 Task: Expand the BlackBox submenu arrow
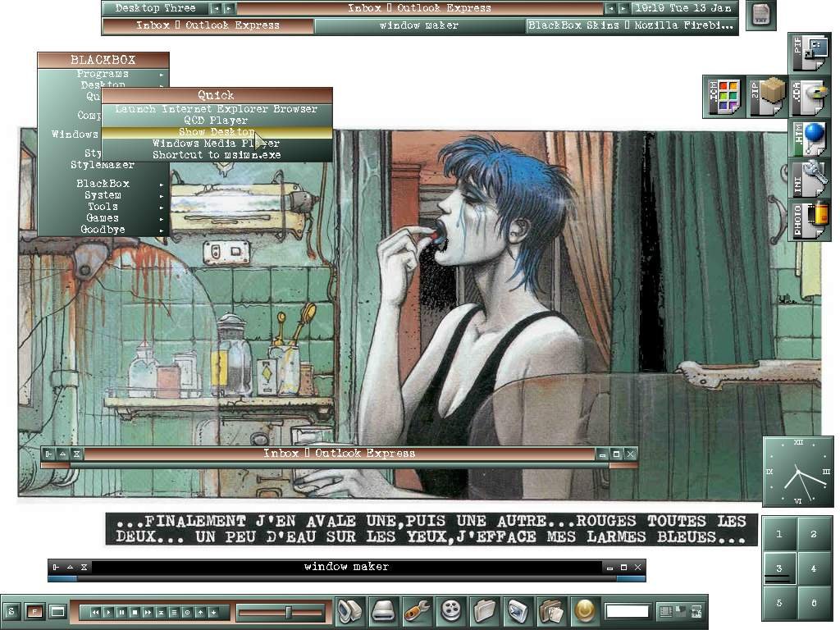coord(162,185)
